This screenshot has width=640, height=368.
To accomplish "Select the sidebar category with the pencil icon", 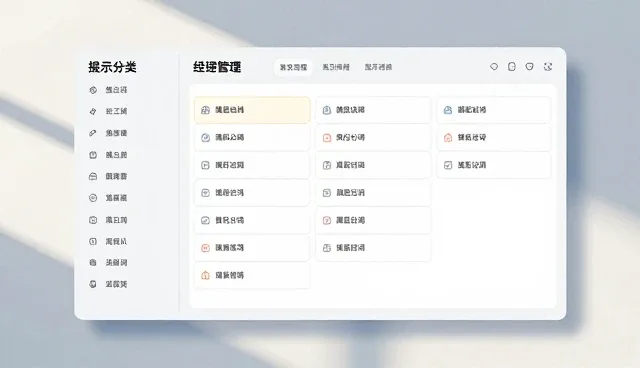I will pyautogui.click(x=108, y=133).
